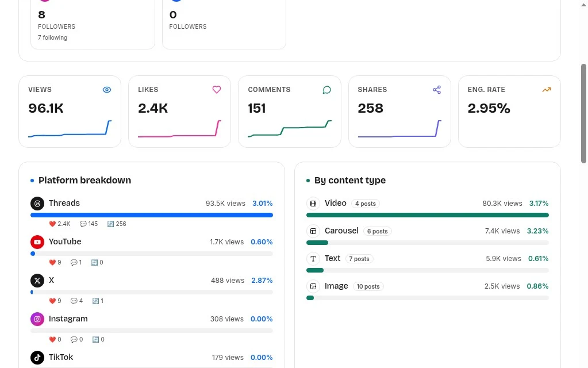This screenshot has height=368, width=588.
Task: Click the Image 0.86% engagement rate
Action: pos(538,286)
